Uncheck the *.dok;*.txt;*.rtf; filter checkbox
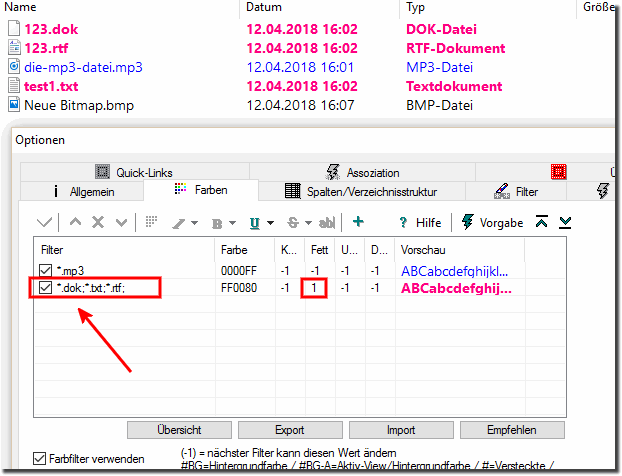The width and height of the screenshot is (622, 476). point(46,288)
